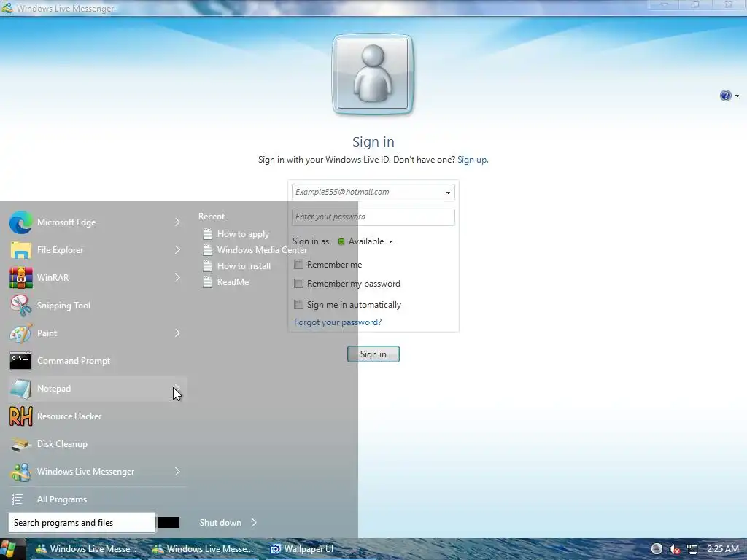
Task: Launch Command Prompt icon
Action: pos(20,360)
